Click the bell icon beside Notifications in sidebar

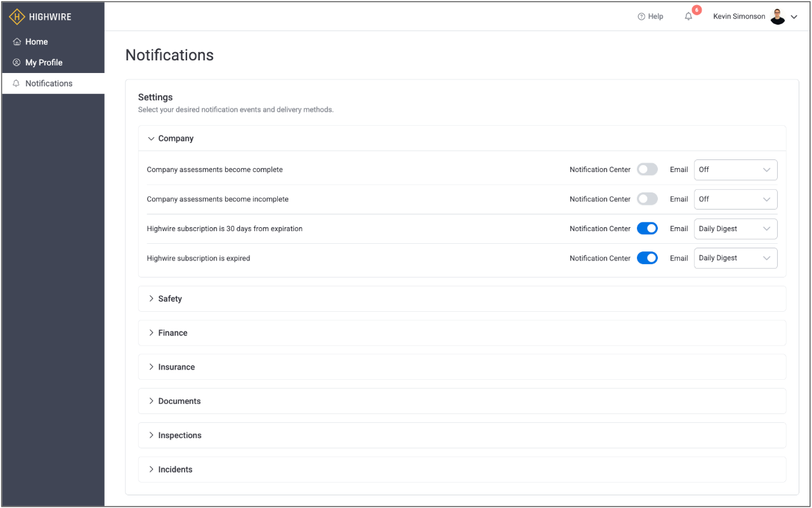pyautogui.click(x=16, y=84)
